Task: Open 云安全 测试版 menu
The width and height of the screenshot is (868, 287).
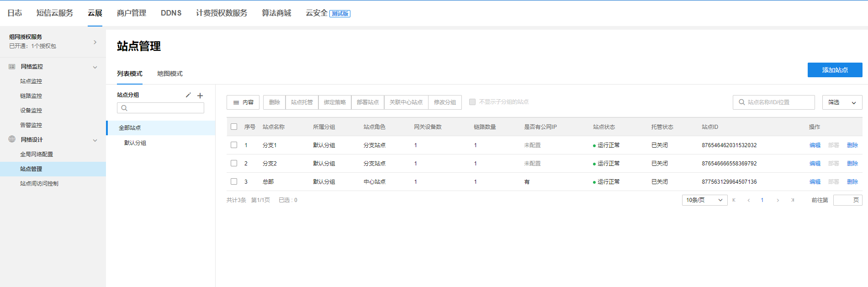Action: click(328, 13)
